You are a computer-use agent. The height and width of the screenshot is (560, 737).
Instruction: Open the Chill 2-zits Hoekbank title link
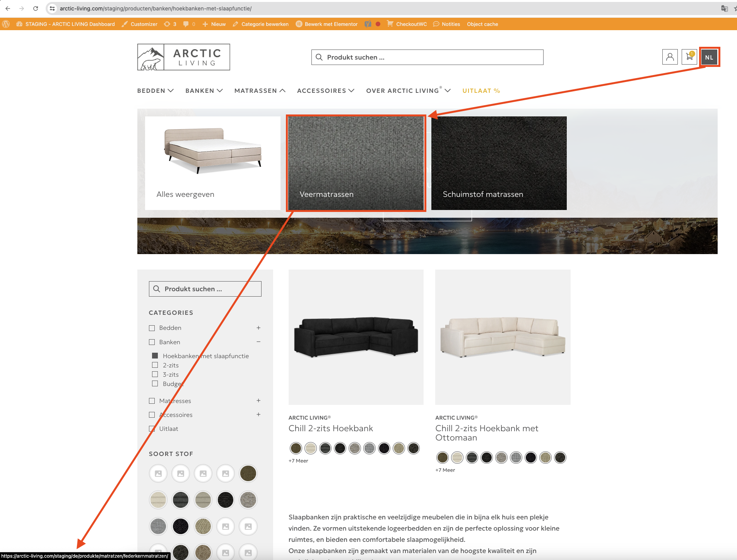click(331, 429)
